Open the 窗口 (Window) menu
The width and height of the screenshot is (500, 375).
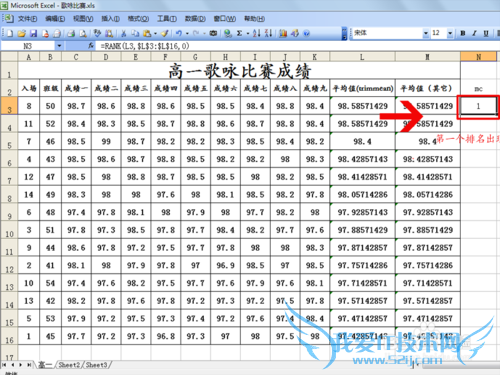click(225, 19)
